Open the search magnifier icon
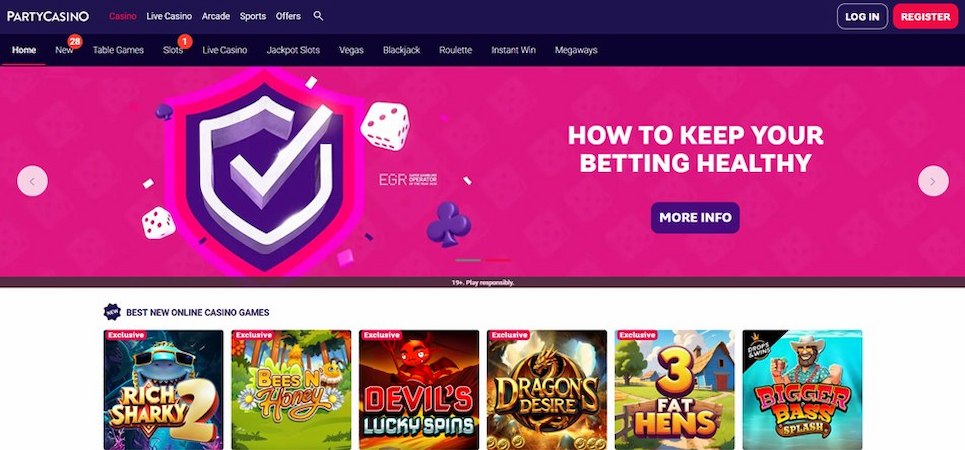 318,16
